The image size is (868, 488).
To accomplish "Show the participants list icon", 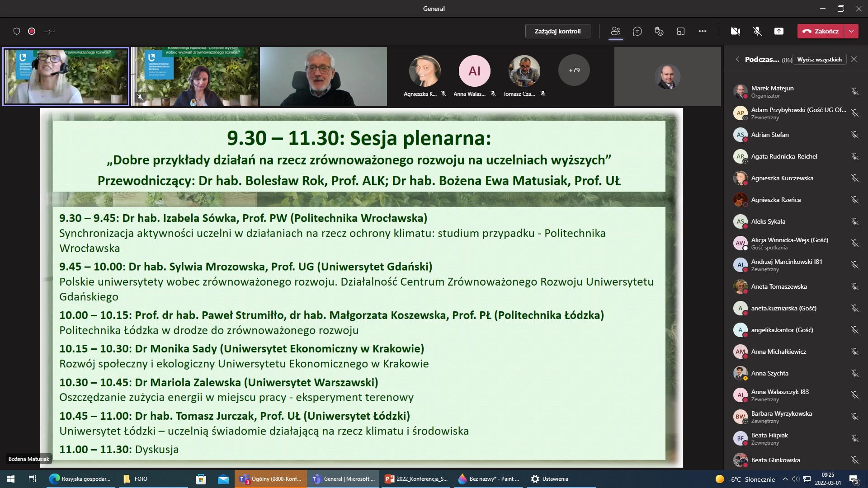I will tap(615, 31).
